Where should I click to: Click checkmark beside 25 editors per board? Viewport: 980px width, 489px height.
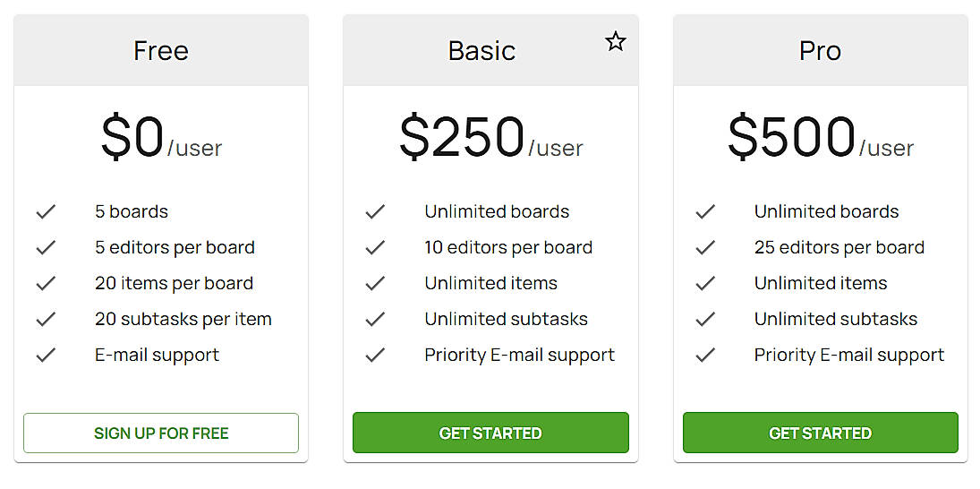pyautogui.click(x=705, y=248)
